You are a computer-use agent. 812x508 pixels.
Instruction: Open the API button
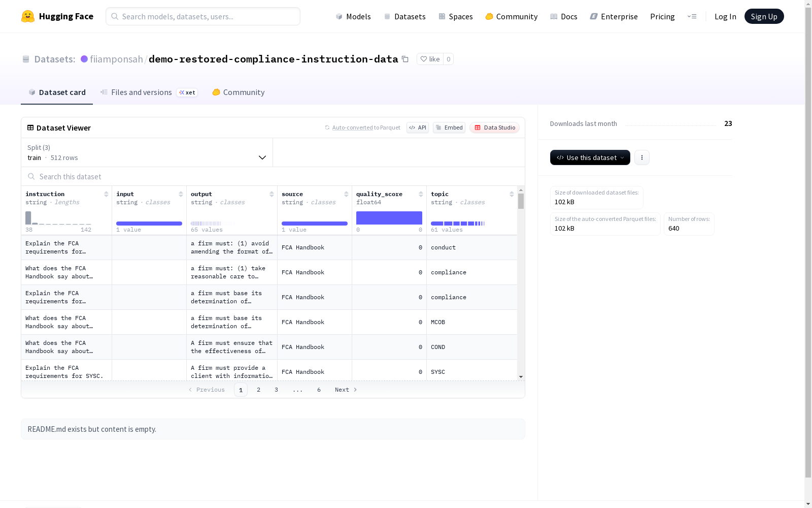coord(418,128)
